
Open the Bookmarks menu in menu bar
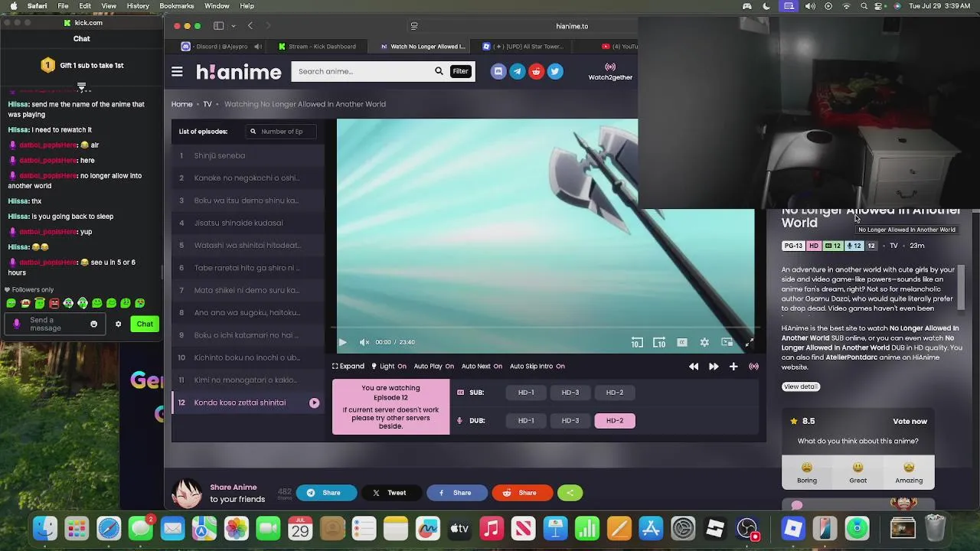coord(176,6)
